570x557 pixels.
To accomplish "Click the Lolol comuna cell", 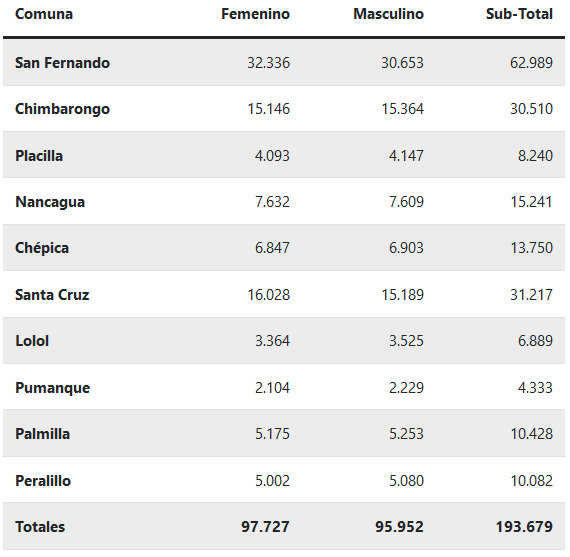I will click(x=32, y=341).
